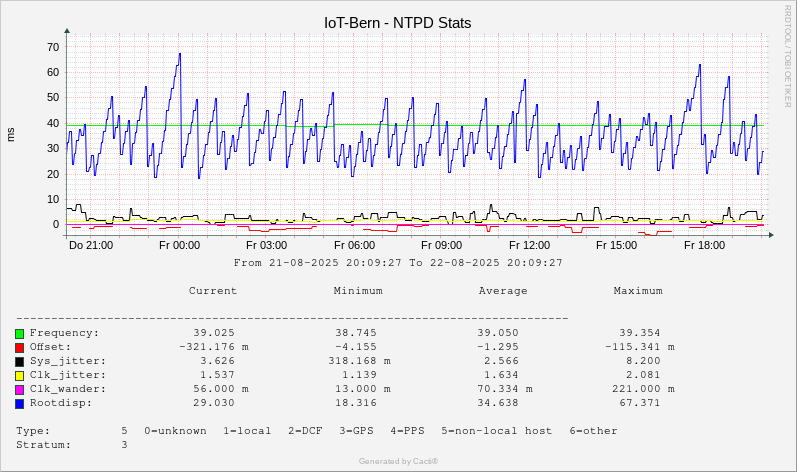The height and width of the screenshot is (472, 797).
Task: Click Frequency current value 39.025
Action: (214, 333)
